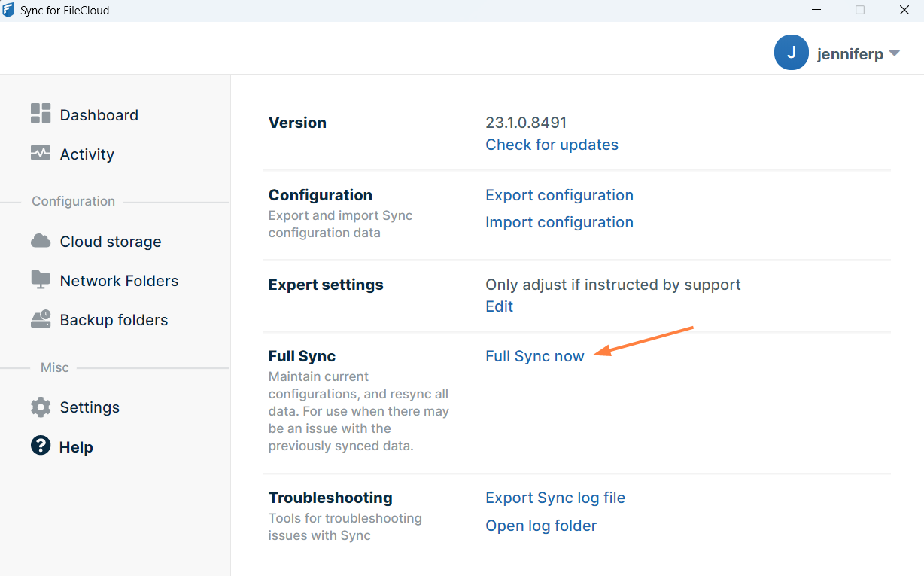Click Import configuration link

pos(559,222)
